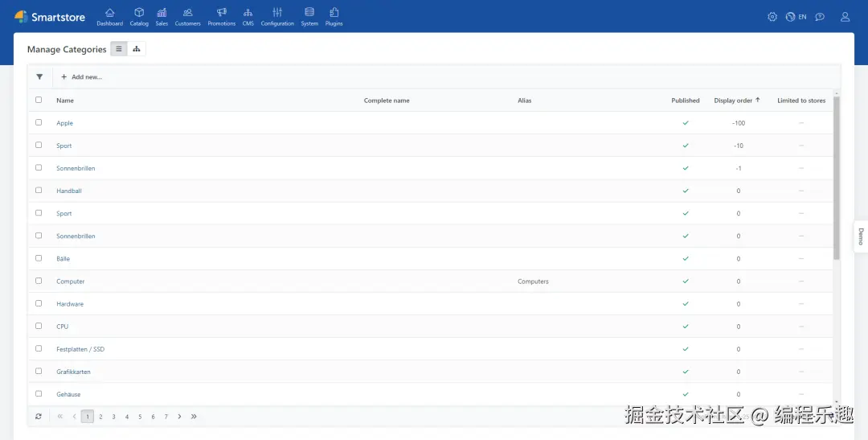Sort by Complete name column header

click(x=387, y=101)
